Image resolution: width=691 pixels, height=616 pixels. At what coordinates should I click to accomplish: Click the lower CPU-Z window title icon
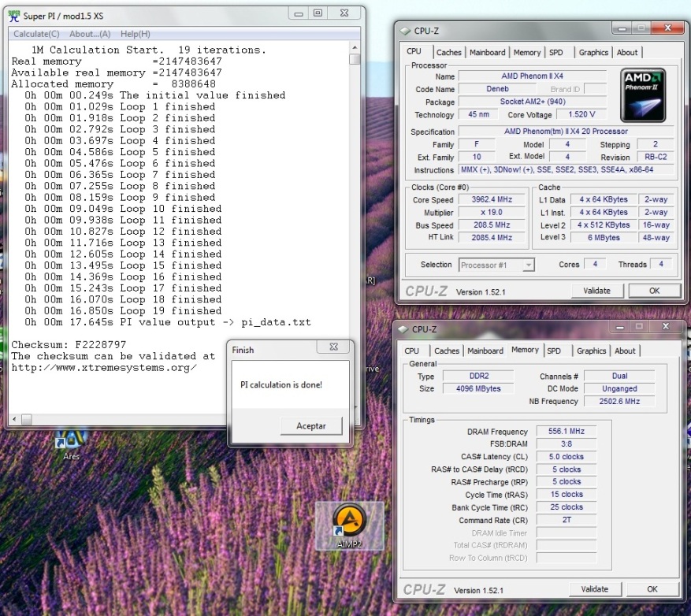(x=403, y=329)
